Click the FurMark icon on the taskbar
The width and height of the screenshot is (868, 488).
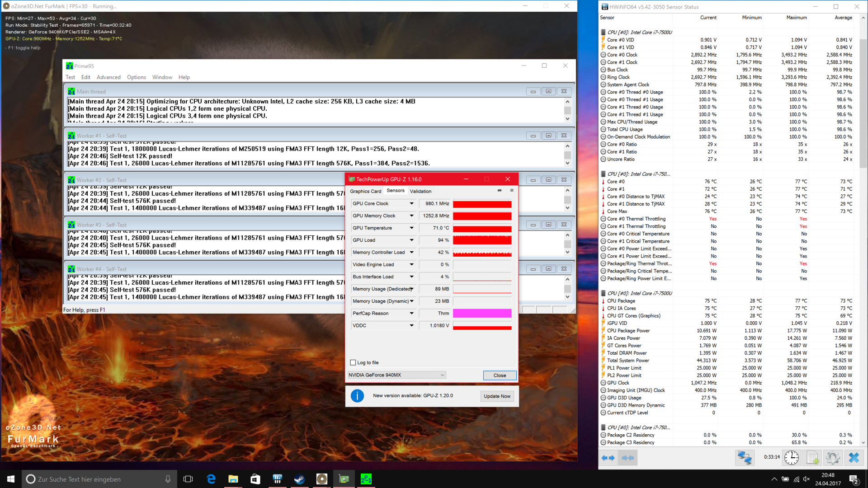click(x=321, y=479)
